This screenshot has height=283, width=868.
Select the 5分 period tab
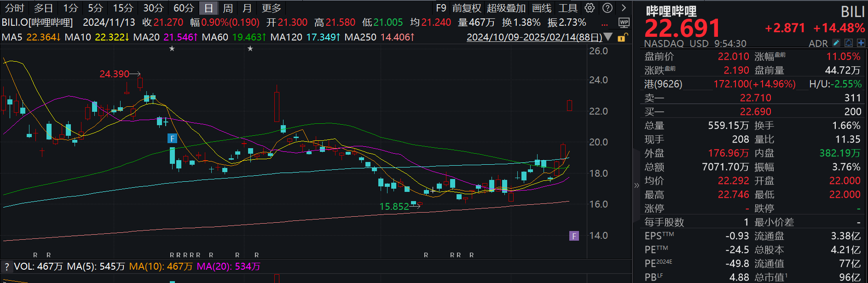click(x=95, y=8)
